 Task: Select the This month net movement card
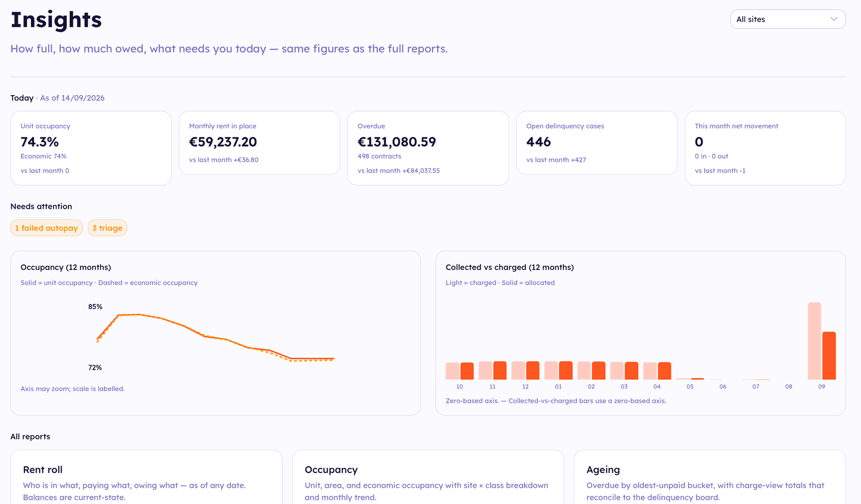(765, 148)
